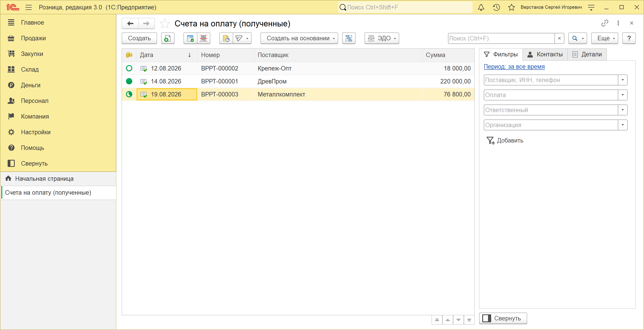Viewport: 644px width, 330px height.
Task: Expand the Оплата filter dropdown arrow
Action: [x=623, y=95]
